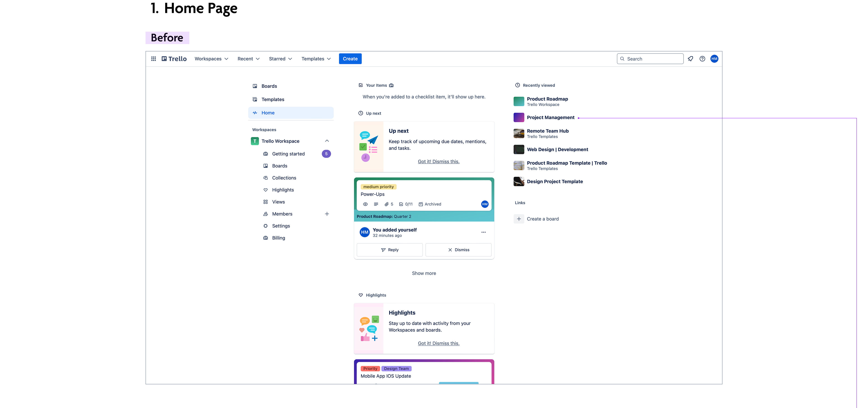This screenshot has width=868, height=408.
Task: Click the green T workspace avatar
Action: 255,141
